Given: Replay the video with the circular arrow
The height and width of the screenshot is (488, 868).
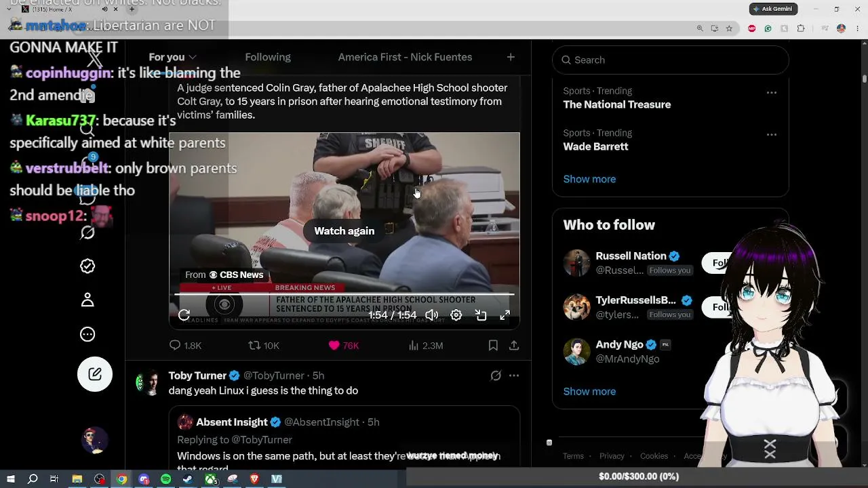Looking at the screenshot, I should 184,315.
